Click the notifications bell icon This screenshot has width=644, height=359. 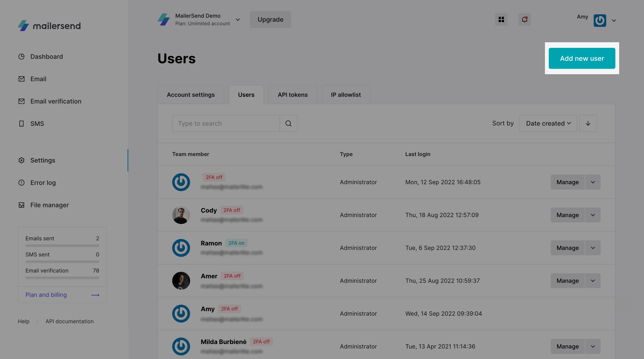pyautogui.click(x=525, y=19)
